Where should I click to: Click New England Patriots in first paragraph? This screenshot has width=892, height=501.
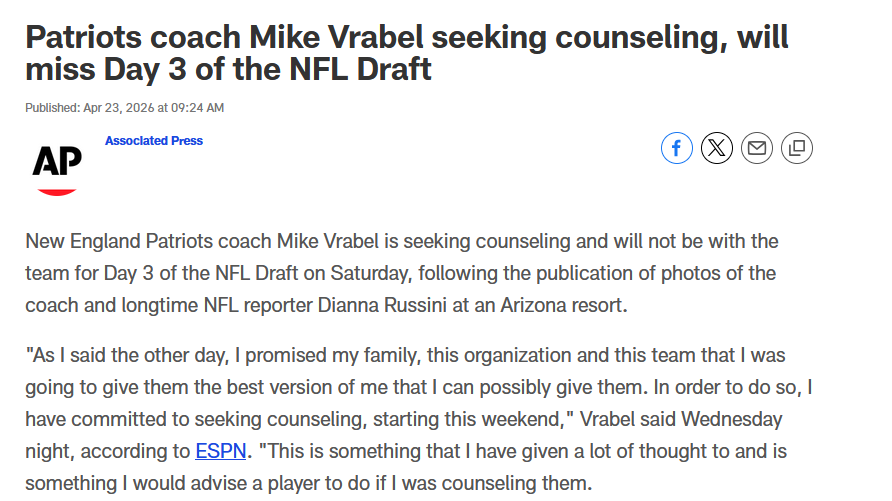[148, 241]
